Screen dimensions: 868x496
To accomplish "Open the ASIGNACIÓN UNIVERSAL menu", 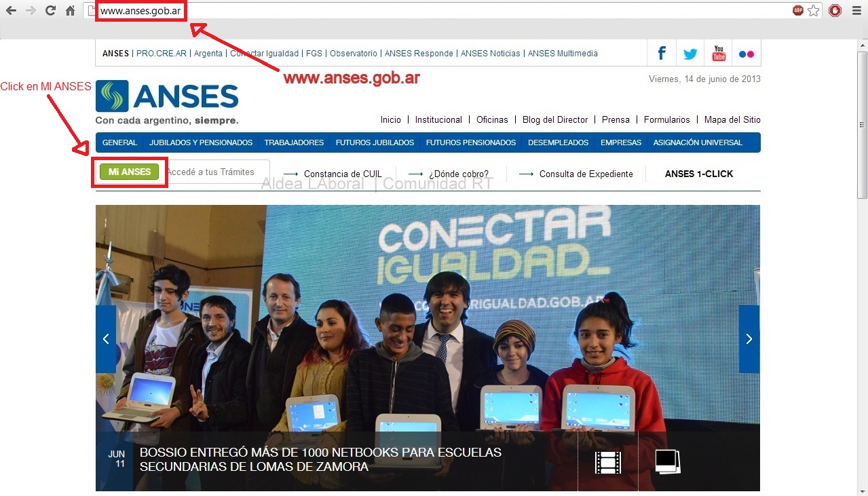I will click(698, 142).
